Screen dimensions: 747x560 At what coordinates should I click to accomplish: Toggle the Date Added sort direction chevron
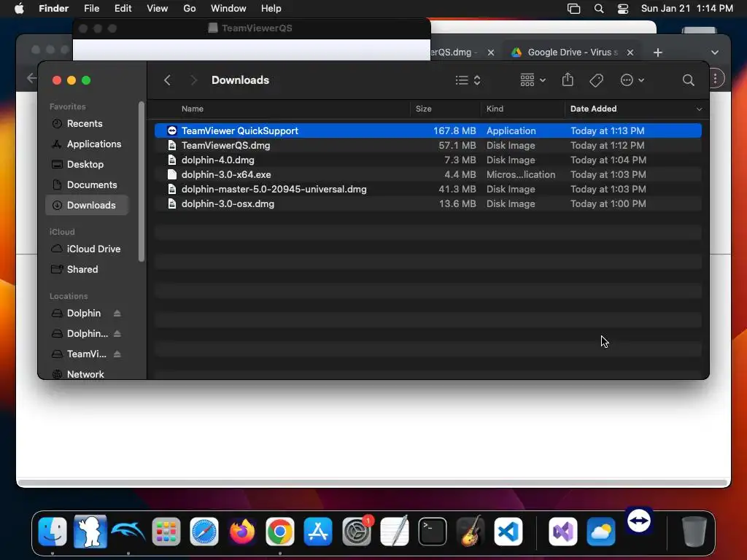(699, 109)
